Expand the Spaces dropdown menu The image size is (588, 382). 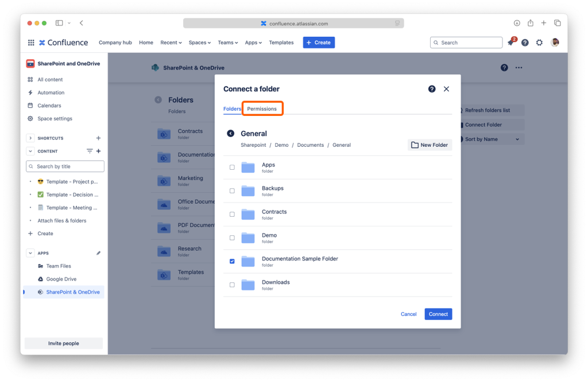point(200,42)
